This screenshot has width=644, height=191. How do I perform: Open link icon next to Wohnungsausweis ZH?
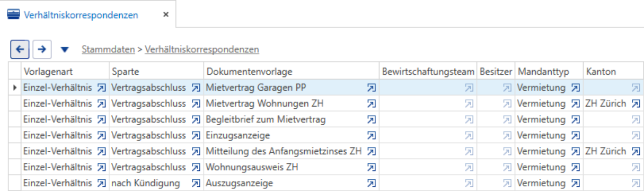click(372, 167)
